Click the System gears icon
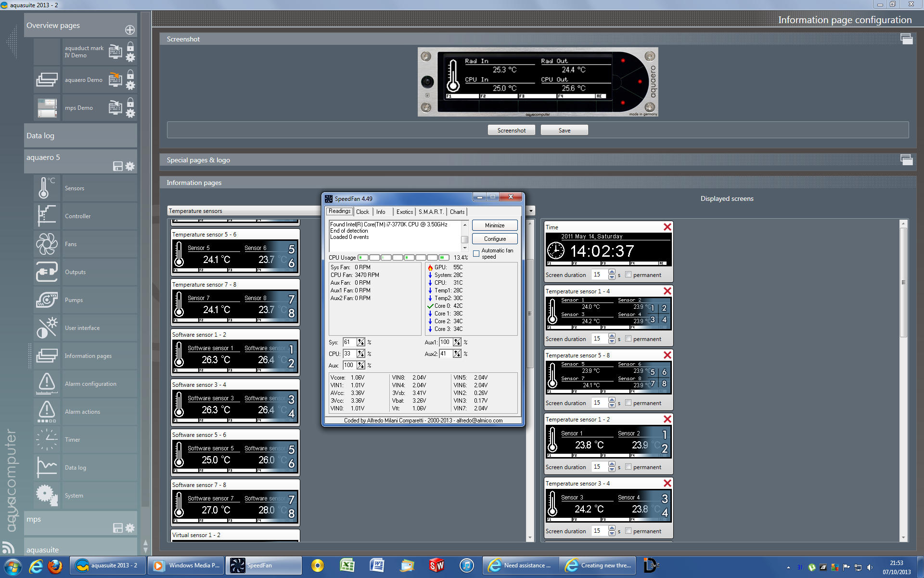Screen dimensions: 924x578 tap(47, 495)
